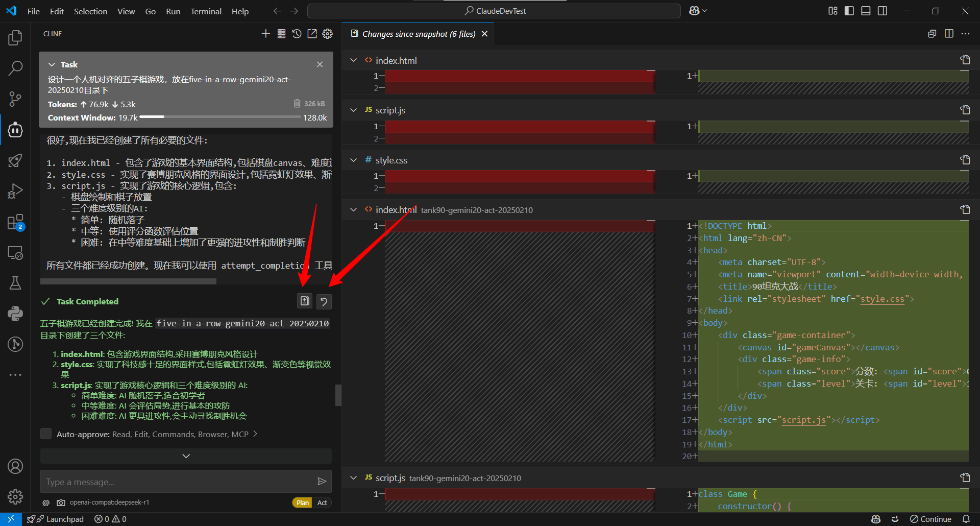The height and width of the screenshot is (526, 980).
Task: Click errors and warnings status item
Action: 110,519
